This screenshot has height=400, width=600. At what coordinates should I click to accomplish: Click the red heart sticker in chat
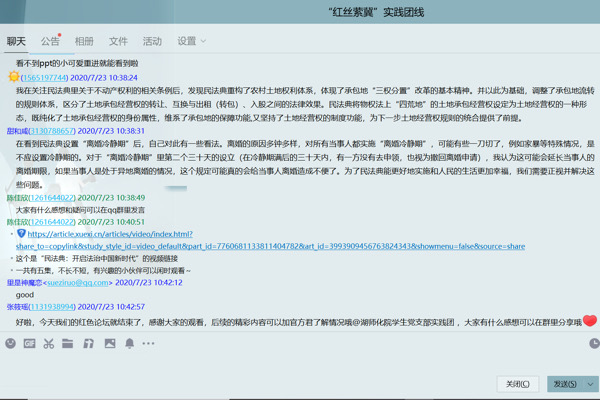(x=590, y=321)
